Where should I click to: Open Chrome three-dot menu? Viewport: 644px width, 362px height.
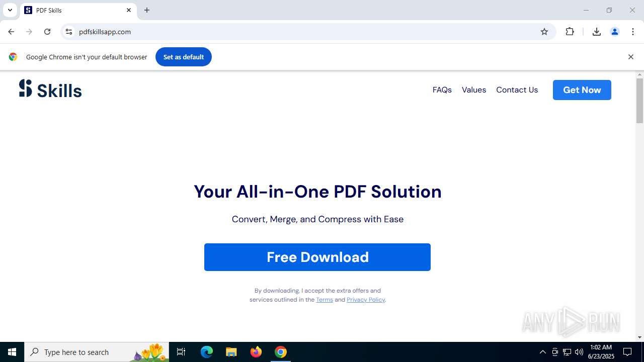pos(633,32)
